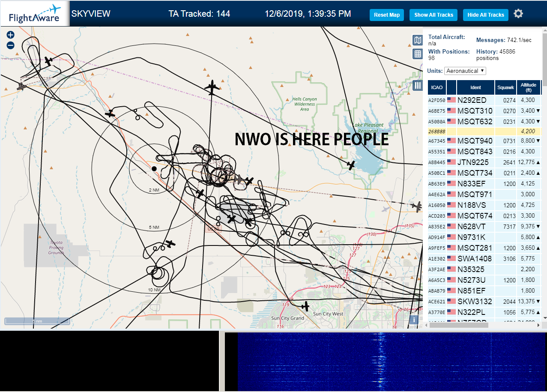The image size is (547, 392).
Task: Select the MSQT940 aircraft row
Action: tap(484, 141)
